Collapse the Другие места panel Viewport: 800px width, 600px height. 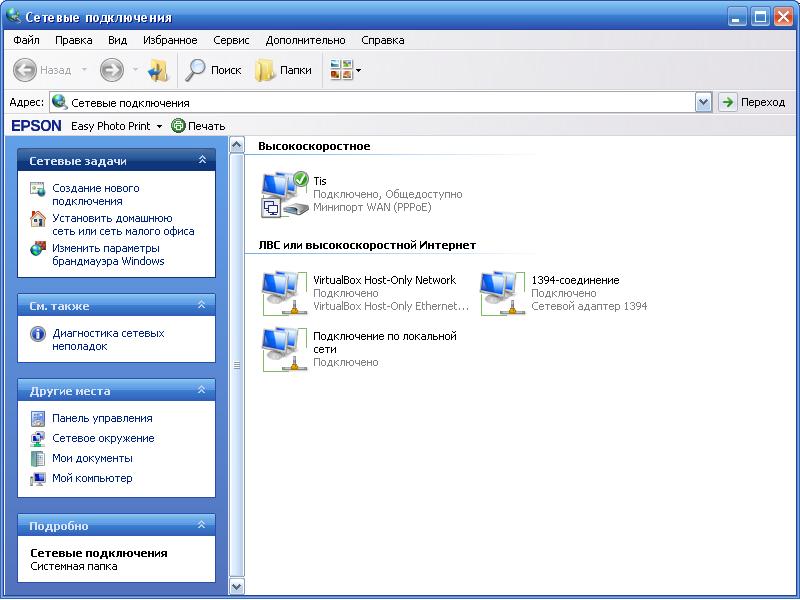[202, 390]
